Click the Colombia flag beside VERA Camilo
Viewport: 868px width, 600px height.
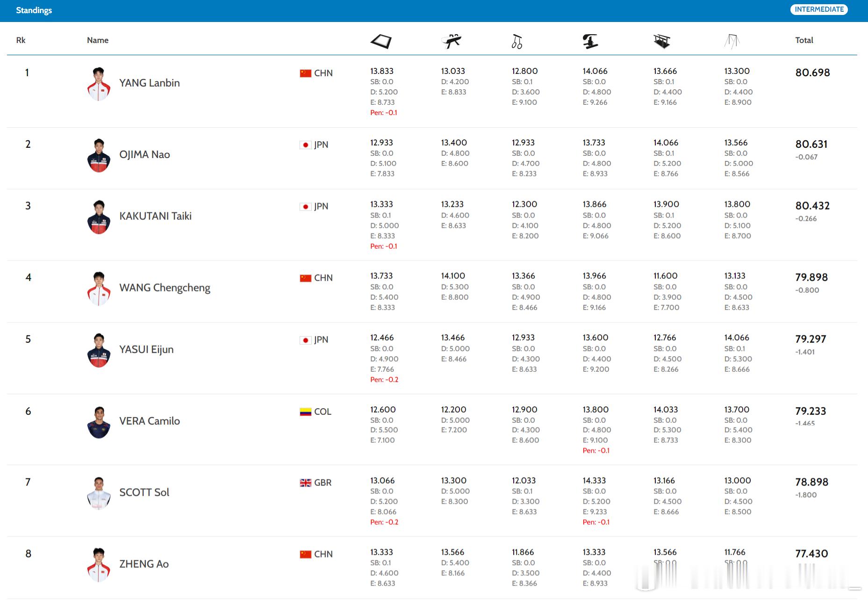305,412
